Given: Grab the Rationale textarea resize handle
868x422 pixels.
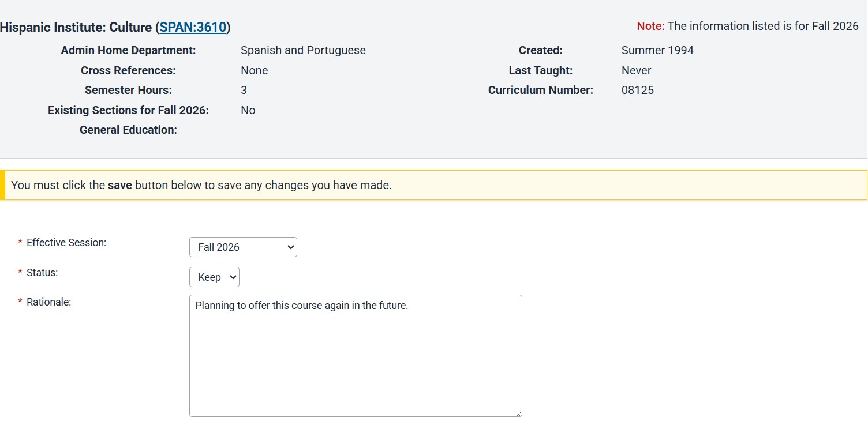Looking at the screenshot, I should tap(518, 413).
